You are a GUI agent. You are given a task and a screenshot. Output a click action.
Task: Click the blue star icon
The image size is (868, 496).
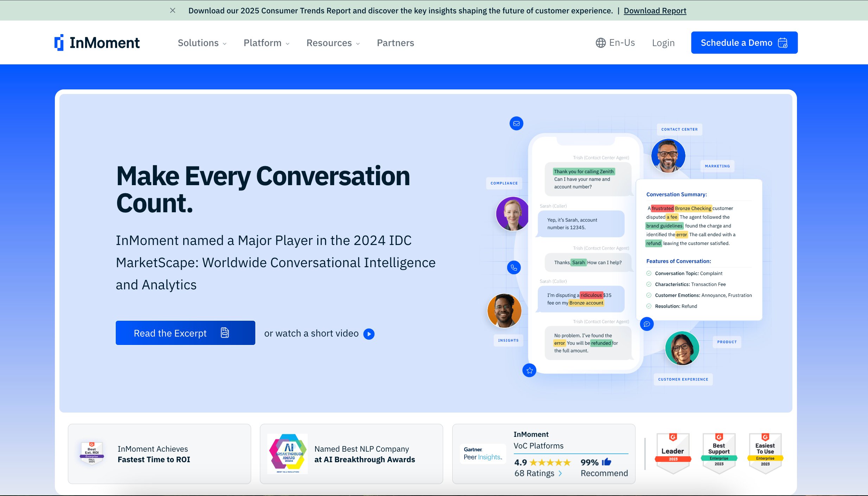[529, 370]
